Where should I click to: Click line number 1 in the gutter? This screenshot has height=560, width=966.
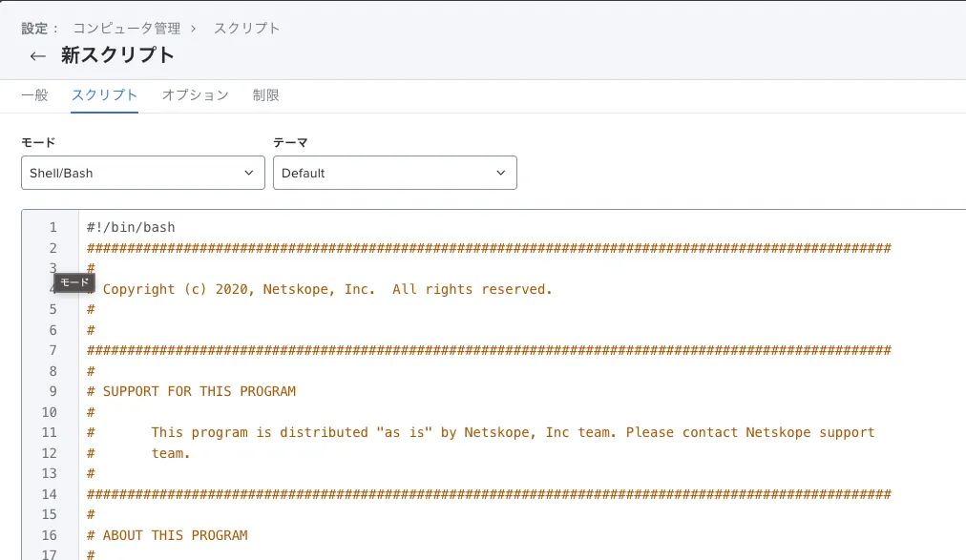(x=52, y=228)
